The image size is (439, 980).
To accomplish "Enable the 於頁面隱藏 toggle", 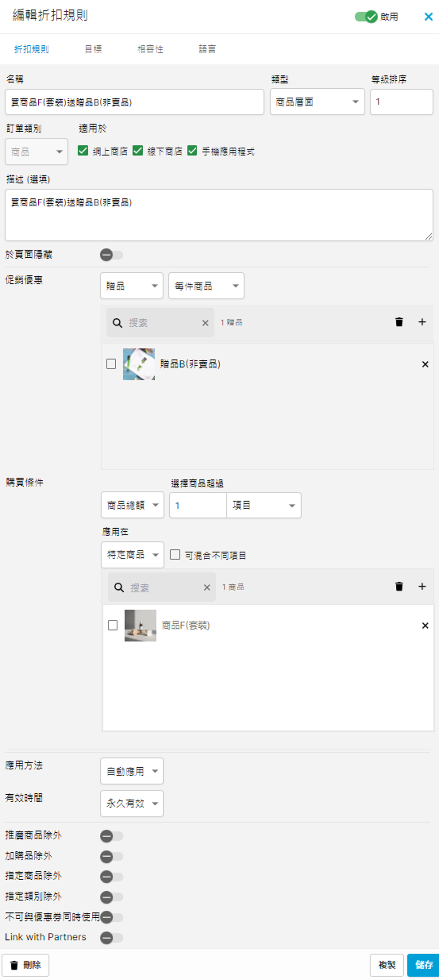I will tap(111, 255).
